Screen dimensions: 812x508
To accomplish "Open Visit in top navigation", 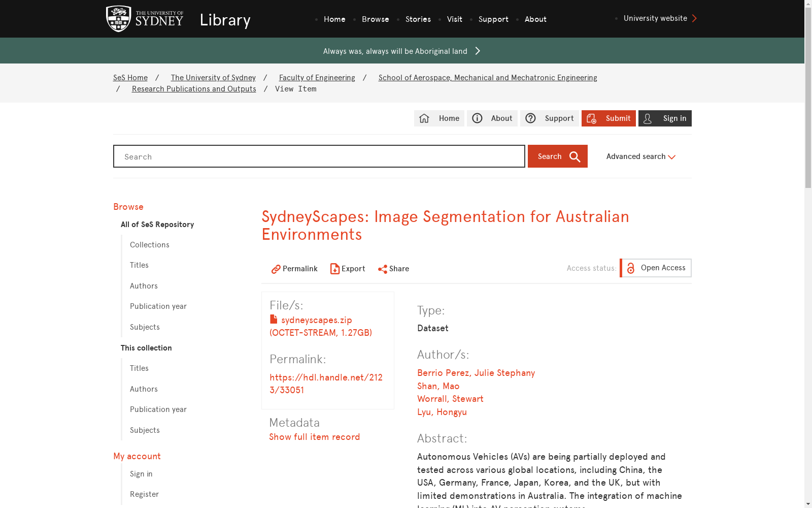I will click(x=455, y=19).
